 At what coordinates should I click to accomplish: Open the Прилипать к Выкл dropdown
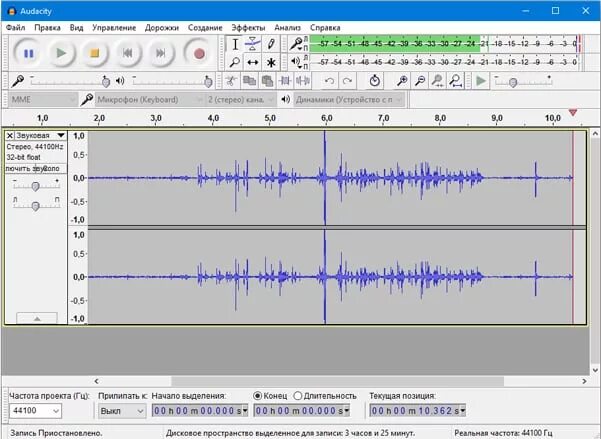point(122,411)
